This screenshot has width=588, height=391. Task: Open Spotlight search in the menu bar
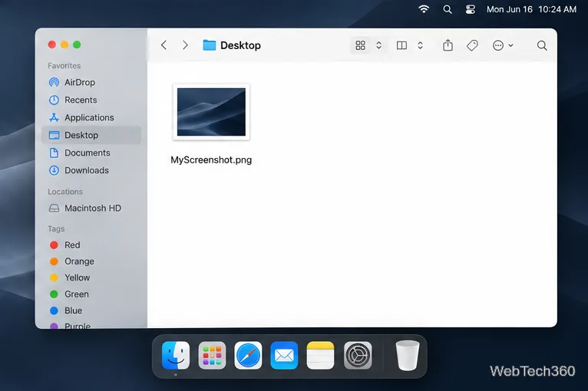pyautogui.click(x=447, y=9)
